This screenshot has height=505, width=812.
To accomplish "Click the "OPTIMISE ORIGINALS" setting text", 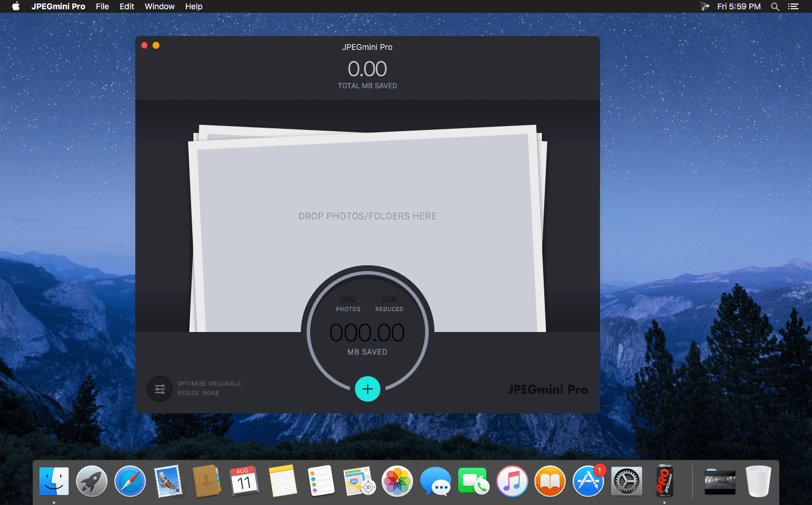I will (x=209, y=384).
